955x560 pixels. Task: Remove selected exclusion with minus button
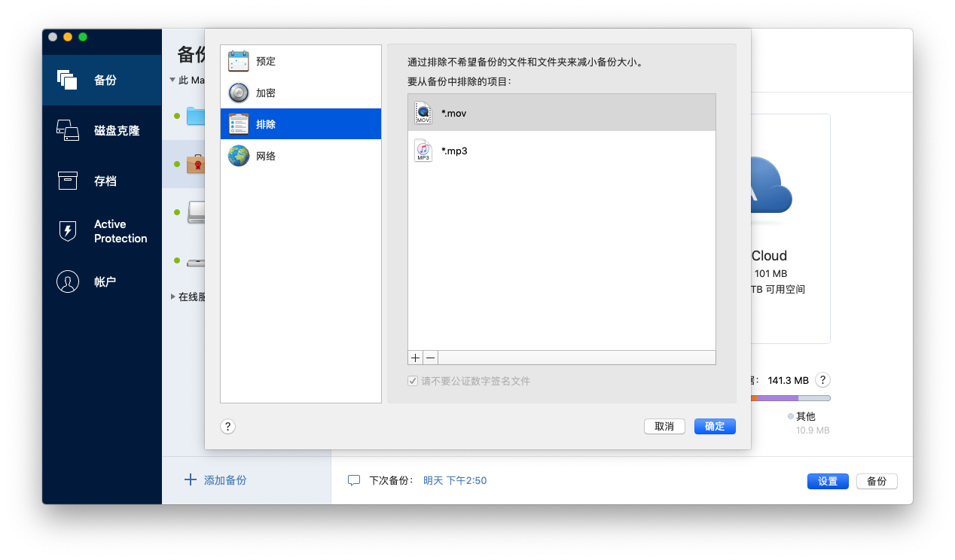(431, 358)
